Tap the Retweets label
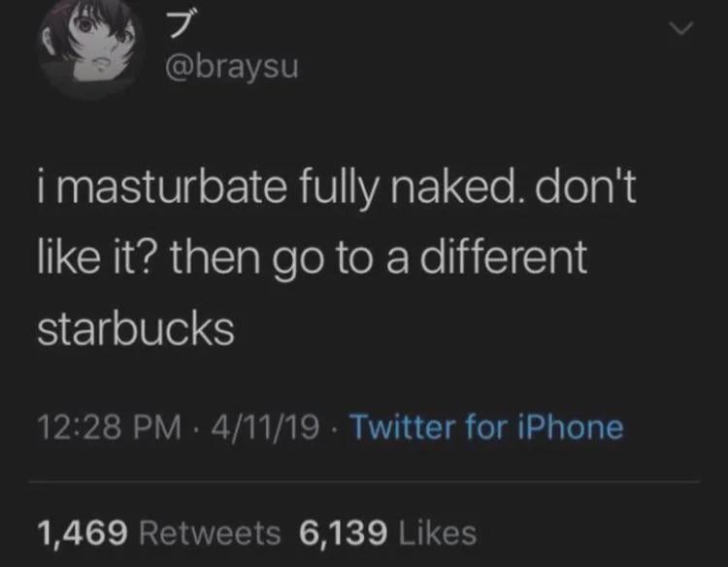Image resolution: width=728 pixels, height=567 pixels. [x=211, y=533]
